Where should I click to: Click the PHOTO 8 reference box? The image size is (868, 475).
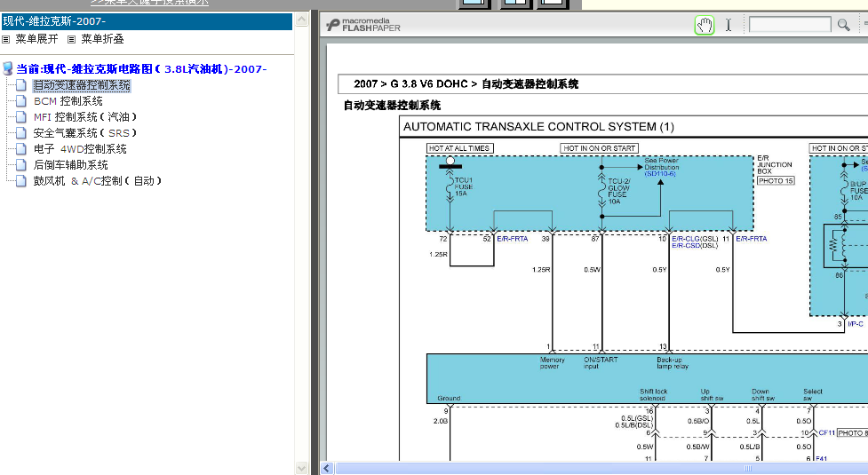[x=852, y=433]
